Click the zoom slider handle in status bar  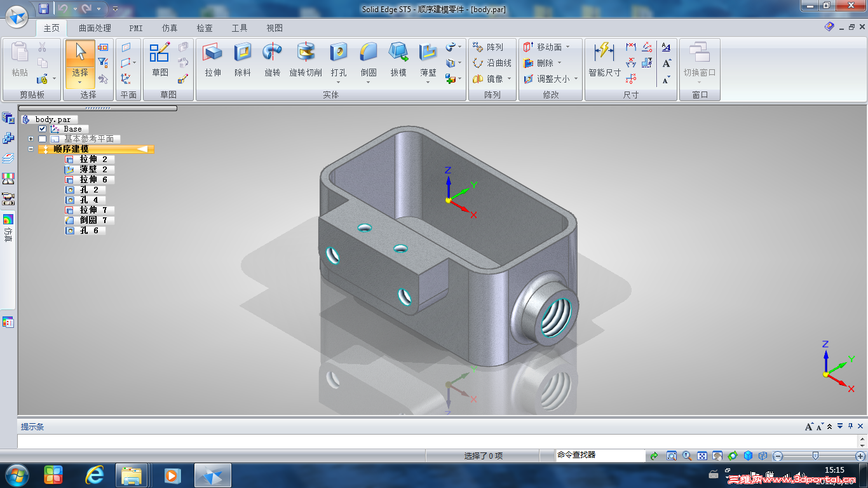coord(815,456)
